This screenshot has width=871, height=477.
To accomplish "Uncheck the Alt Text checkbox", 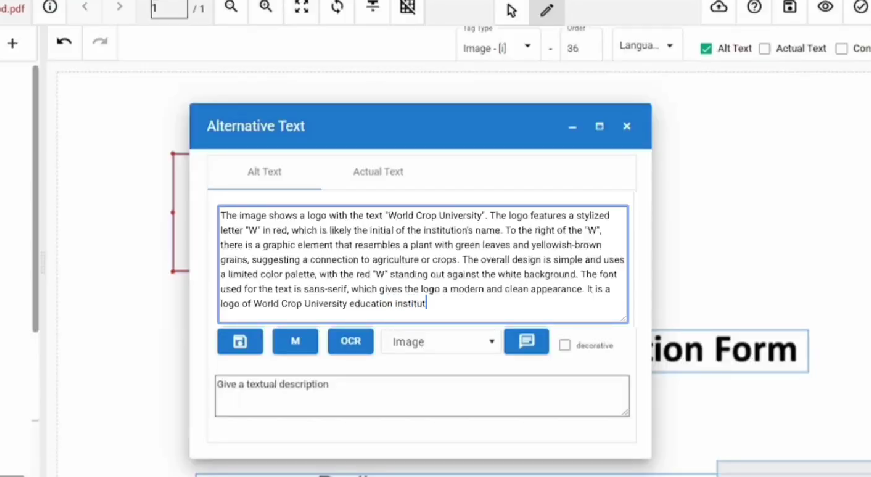I will click(706, 48).
